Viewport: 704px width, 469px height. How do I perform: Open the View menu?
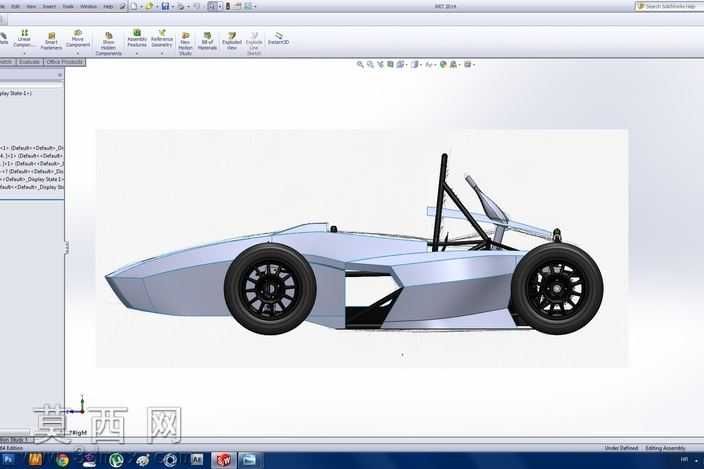tap(31, 6)
